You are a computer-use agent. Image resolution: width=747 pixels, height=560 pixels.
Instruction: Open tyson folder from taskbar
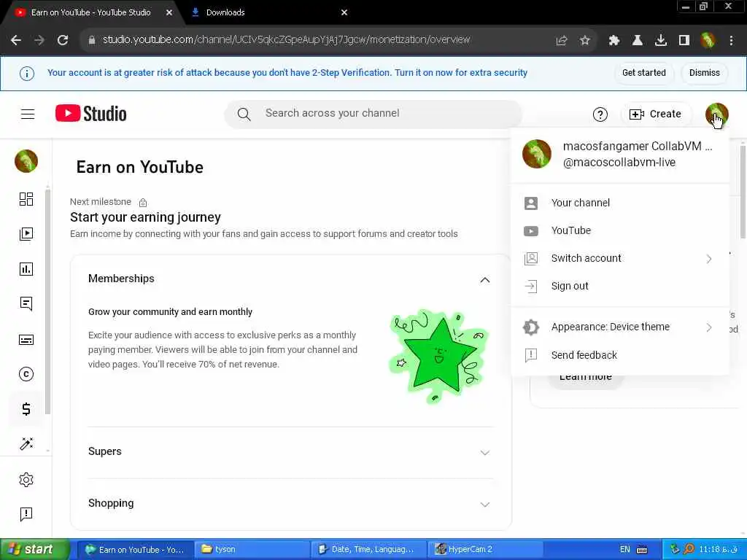click(x=251, y=550)
